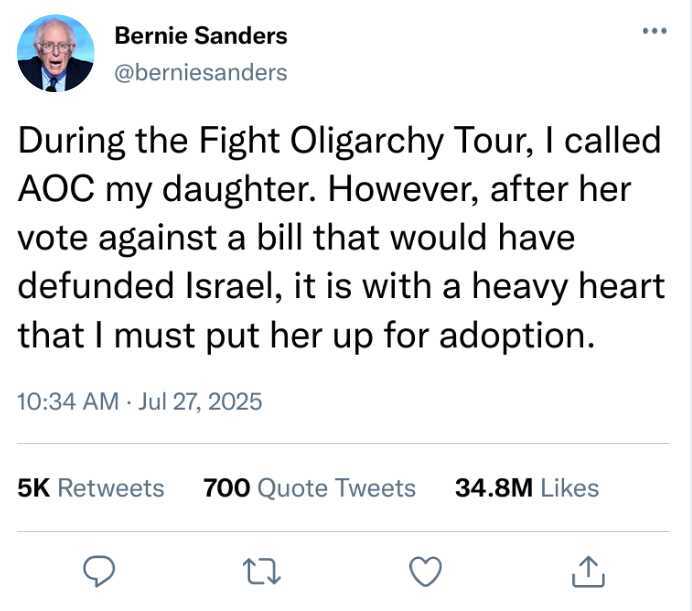Open the three-dot more options menu
Screen dimensions: 692x611
pyautogui.click(x=654, y=31)
